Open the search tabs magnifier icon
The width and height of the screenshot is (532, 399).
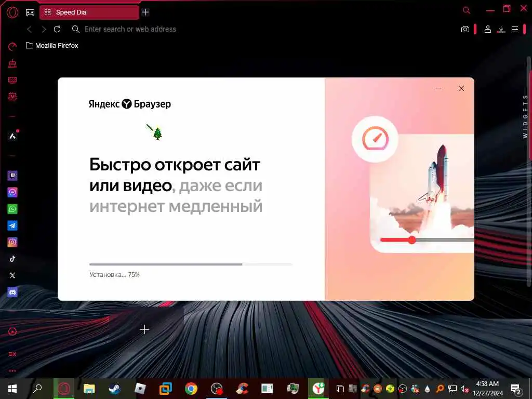point(467,10)
